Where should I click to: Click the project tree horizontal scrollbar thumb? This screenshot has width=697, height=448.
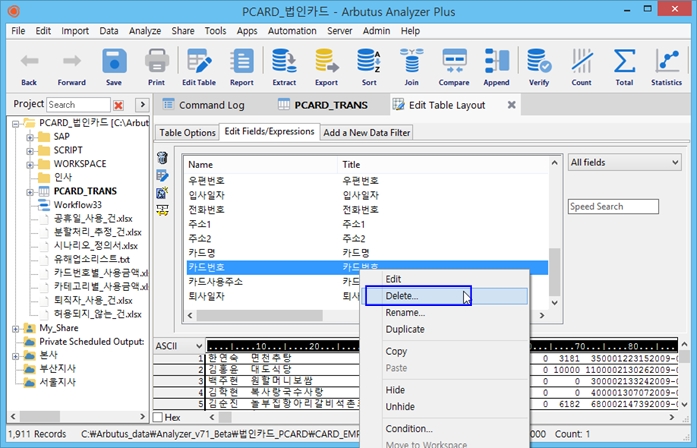point(40,417)
